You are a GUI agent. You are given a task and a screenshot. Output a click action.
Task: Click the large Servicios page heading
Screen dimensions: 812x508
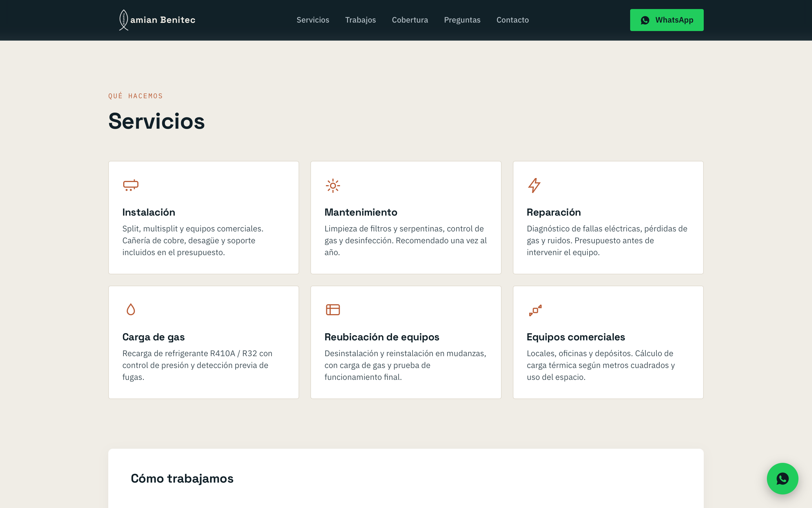156,121
